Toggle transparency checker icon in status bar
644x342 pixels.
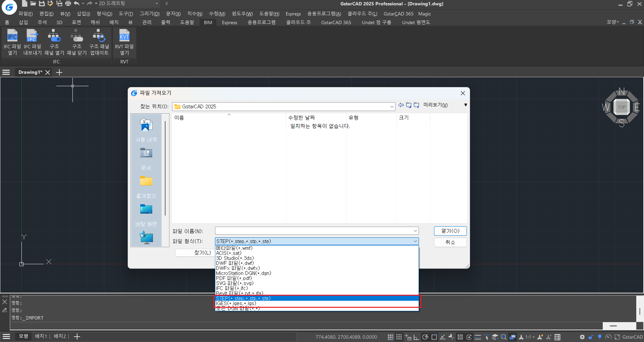click(x=460, y=337)
